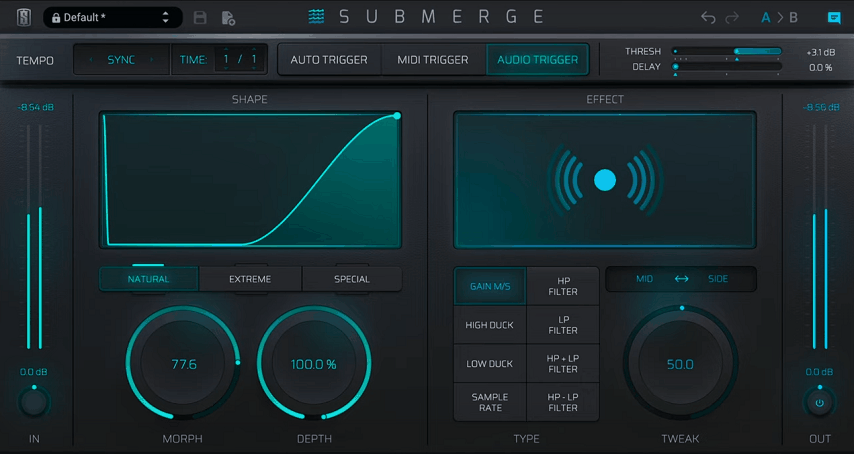
Task: Click the shape curve end point handle
Action: tap(397, 116)
